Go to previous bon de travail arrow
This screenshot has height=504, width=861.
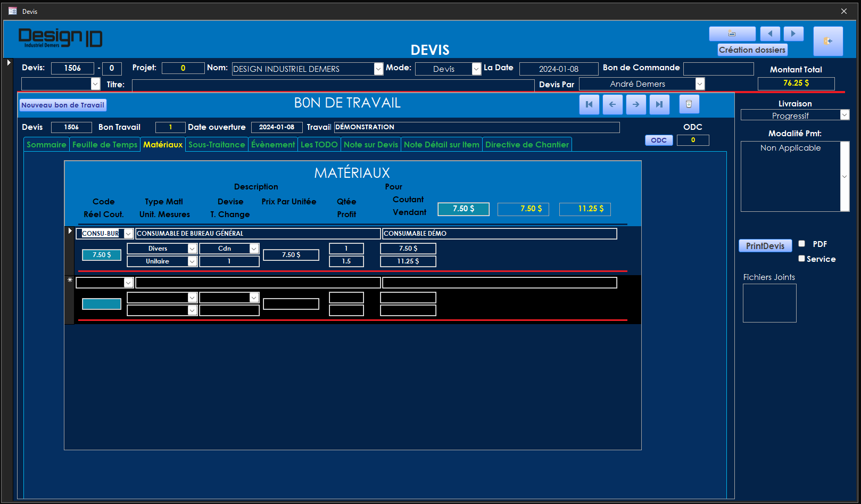click(612, 104)
